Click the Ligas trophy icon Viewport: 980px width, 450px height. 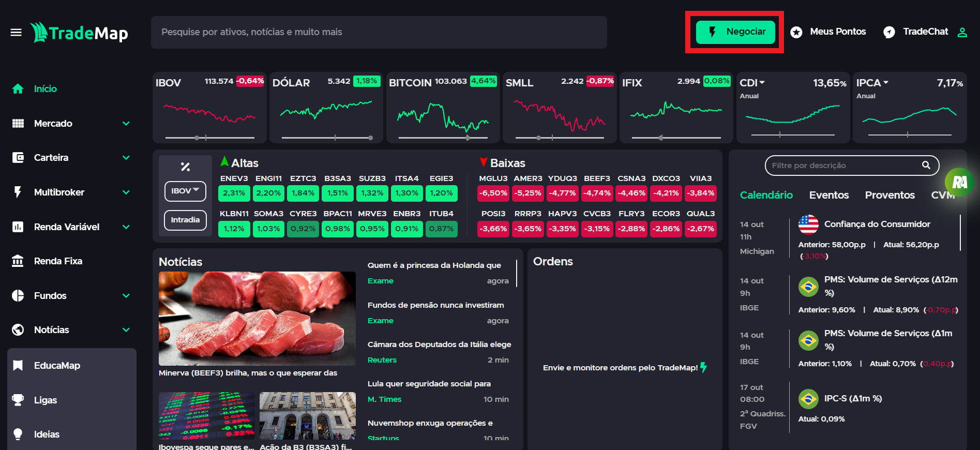coord(18,400)
